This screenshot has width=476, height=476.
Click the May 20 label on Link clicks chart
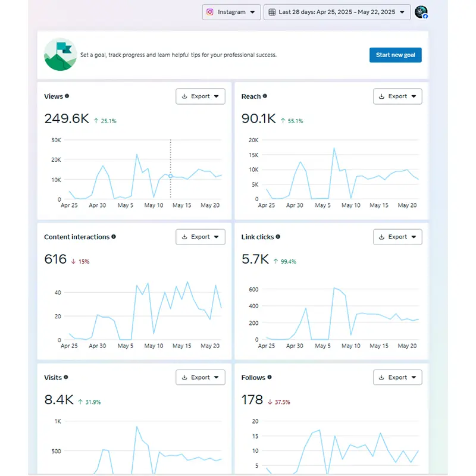(407, 346)
